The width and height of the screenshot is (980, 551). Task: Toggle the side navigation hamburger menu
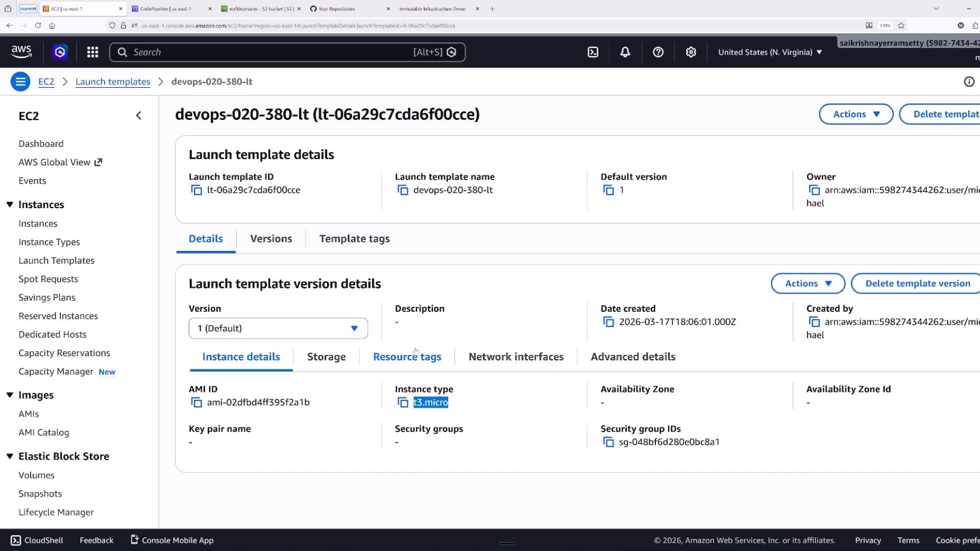click(x=20, y=82)
